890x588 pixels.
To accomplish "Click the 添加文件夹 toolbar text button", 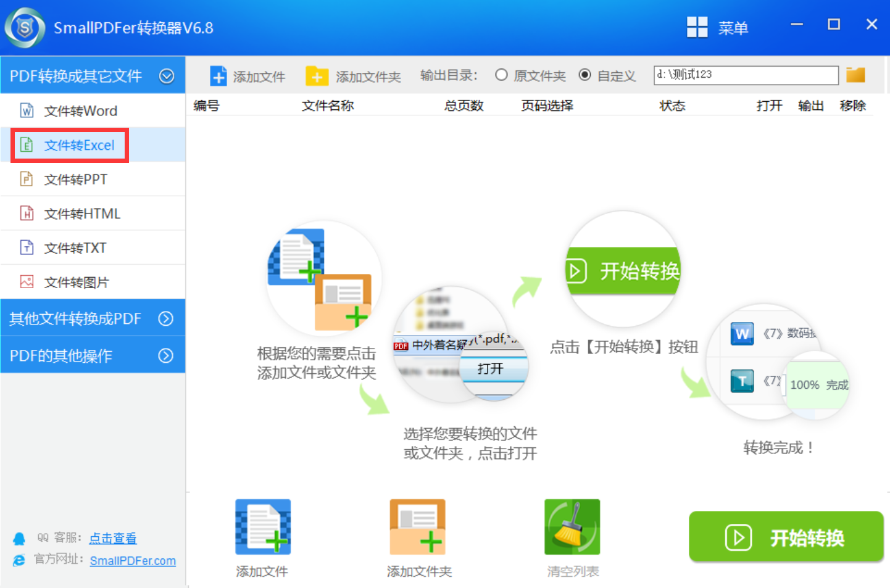I will [x=368, y=77].
